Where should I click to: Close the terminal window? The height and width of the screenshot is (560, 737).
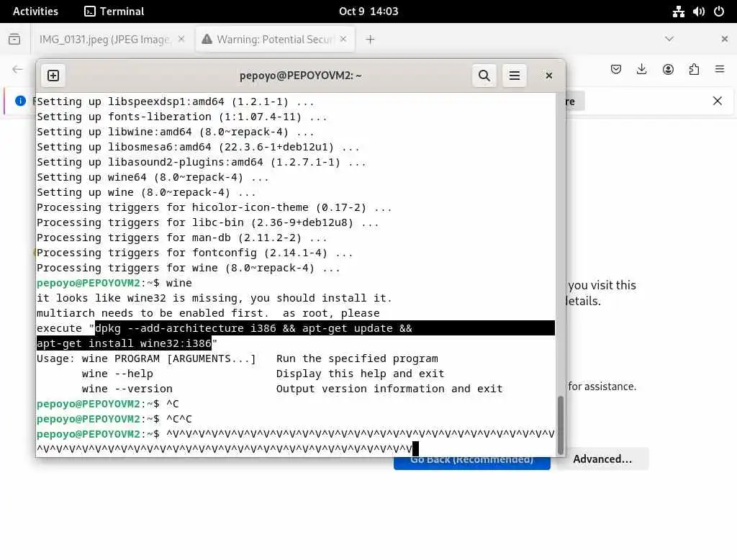point(548,76)
